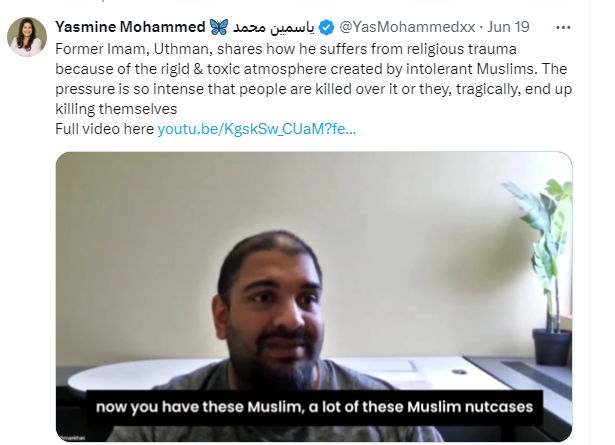Click the Yasmine Mohammed display name
This screenshot has height=445, width=615.
130,27
